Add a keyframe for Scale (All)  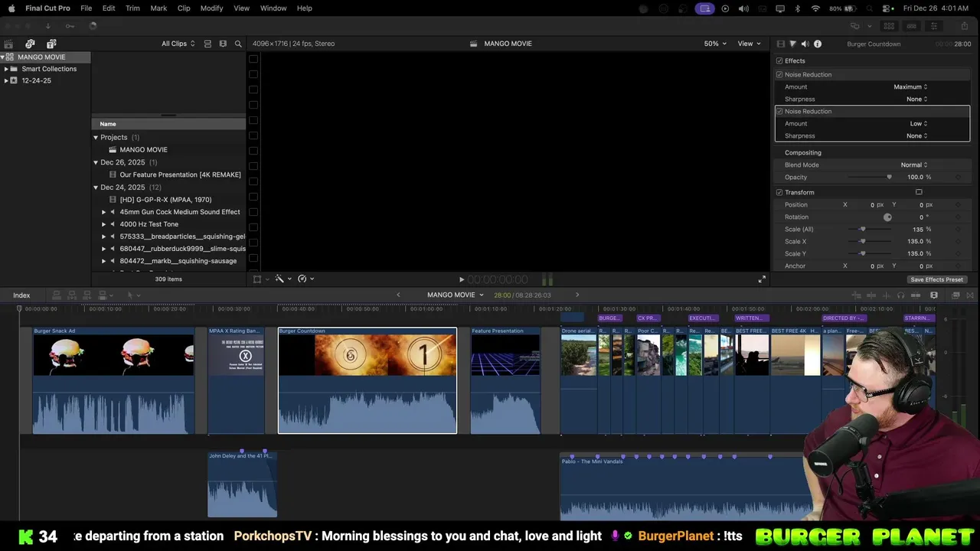[959, 229]
